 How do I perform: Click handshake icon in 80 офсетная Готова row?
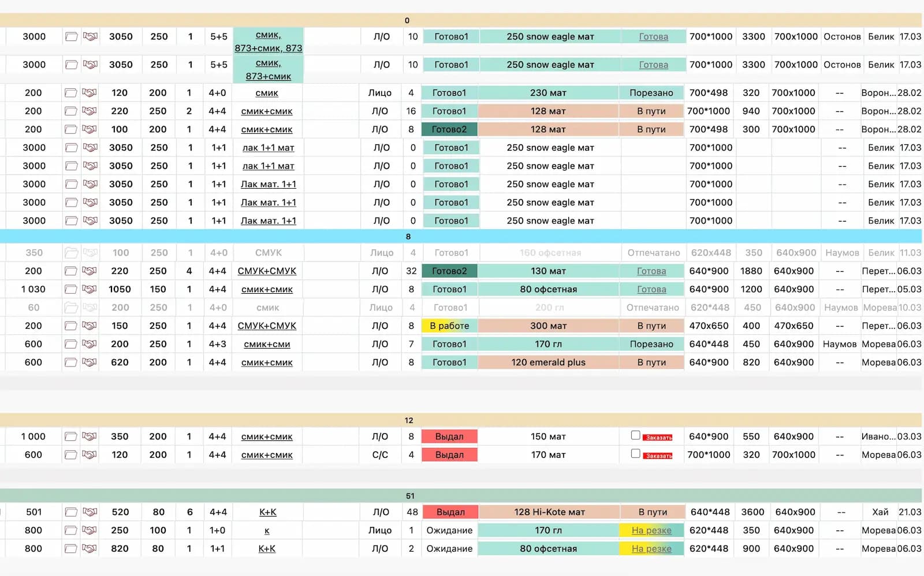[x=90, y=289]
